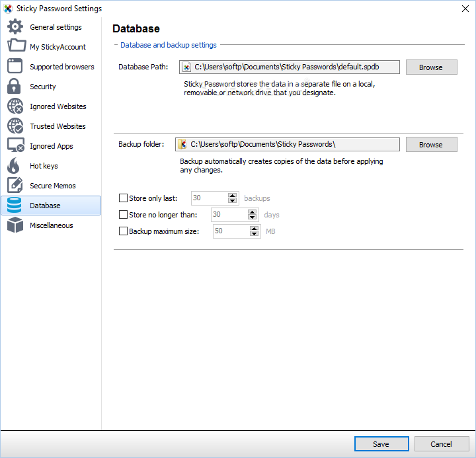Click the Database Path input field
The image size is (476, 458).
290,67
